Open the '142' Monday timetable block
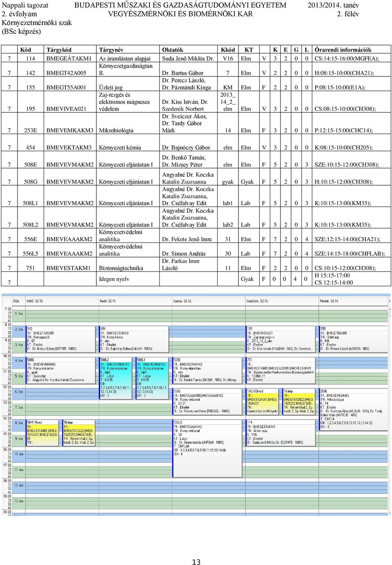This screenshot has width=392, height=565. coord(60,339)
